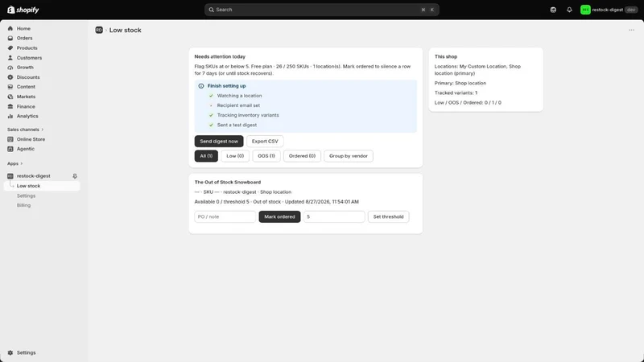Filter by OOS (1) tab
Viewport: 644px width, 362px height.
pyautogui.click(x=266, y=156)
